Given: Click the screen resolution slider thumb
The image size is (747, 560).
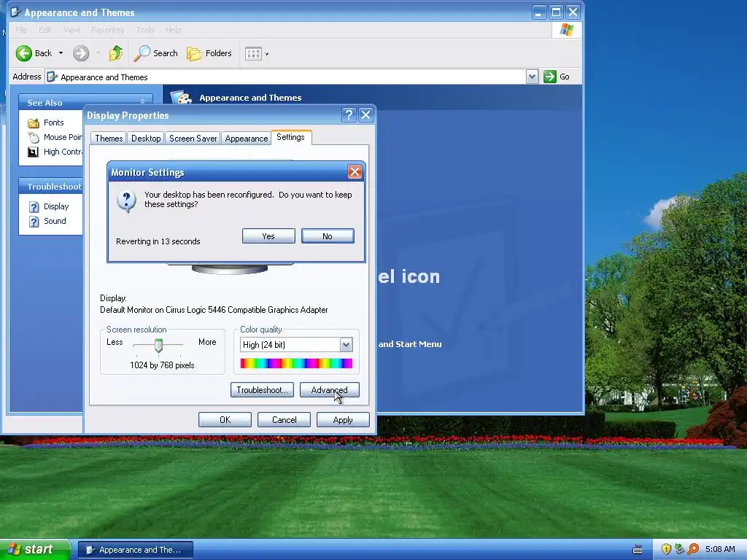Looking at the screenshot, I should coord(158,345).
